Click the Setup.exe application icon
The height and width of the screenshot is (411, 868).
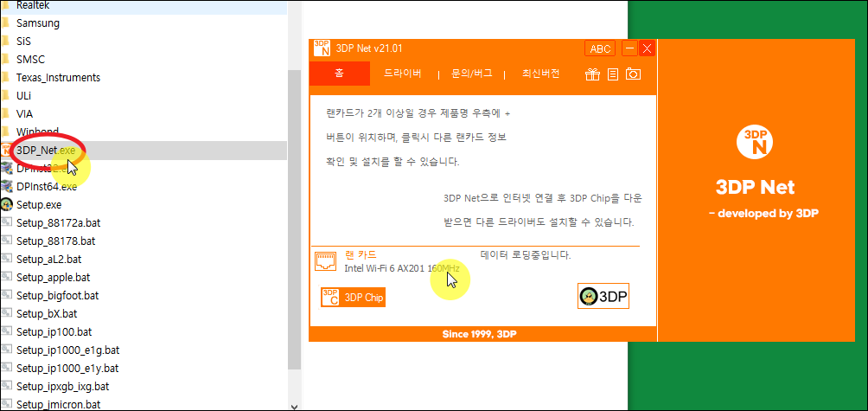coord(7,204)
